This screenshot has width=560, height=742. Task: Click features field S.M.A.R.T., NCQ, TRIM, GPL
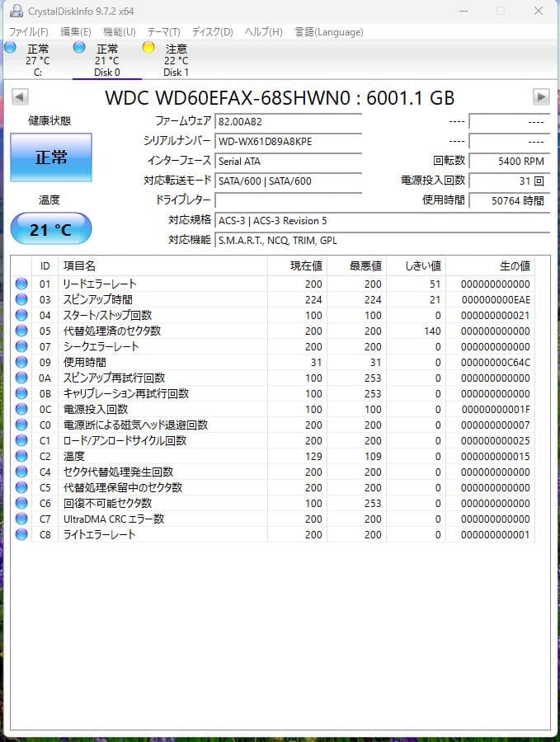[382, 241]
